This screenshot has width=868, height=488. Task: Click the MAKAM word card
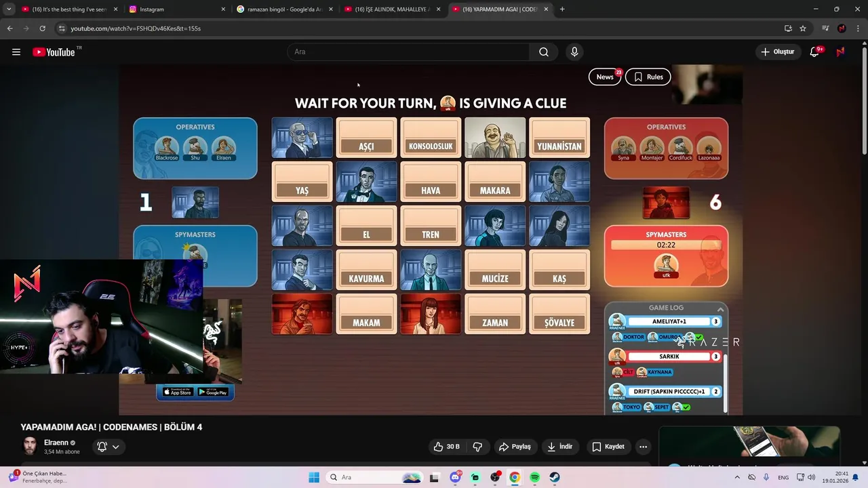[366, 314]
